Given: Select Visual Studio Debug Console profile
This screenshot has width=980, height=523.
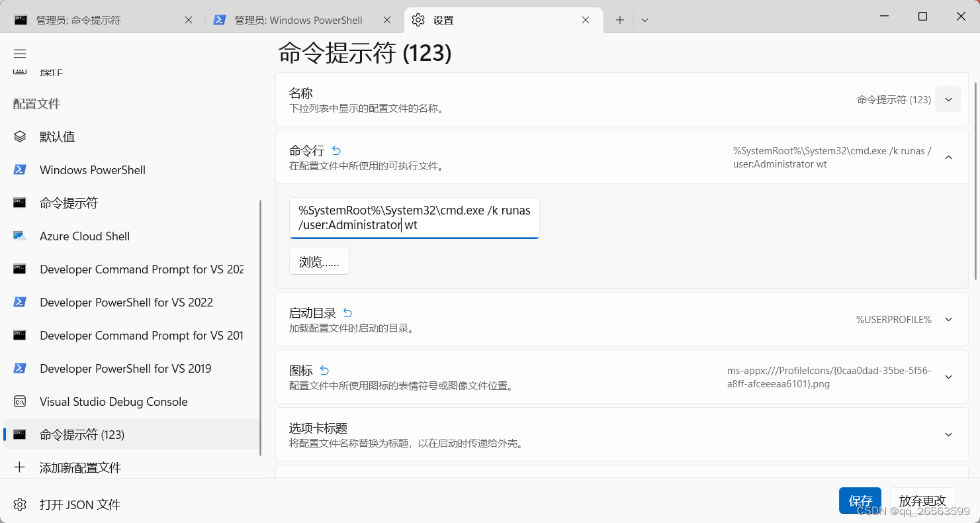Looking at the screenshot, I should point(131,401).
